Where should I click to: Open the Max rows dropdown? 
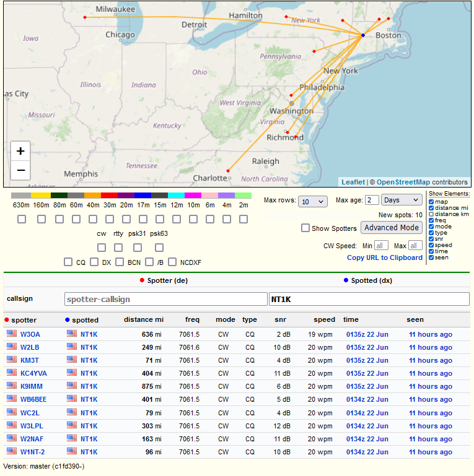[x=313, y=202]
